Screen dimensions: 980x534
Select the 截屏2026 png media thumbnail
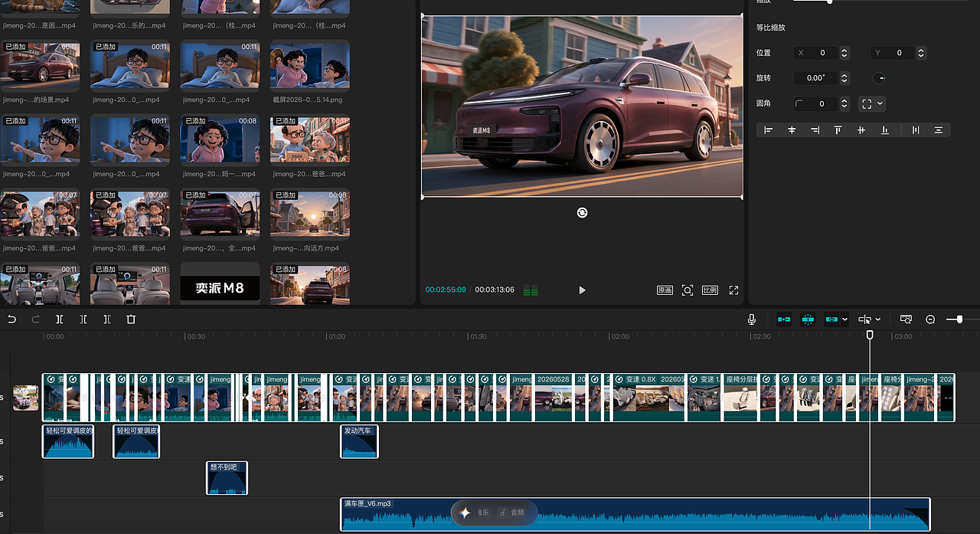pos(309,66)
